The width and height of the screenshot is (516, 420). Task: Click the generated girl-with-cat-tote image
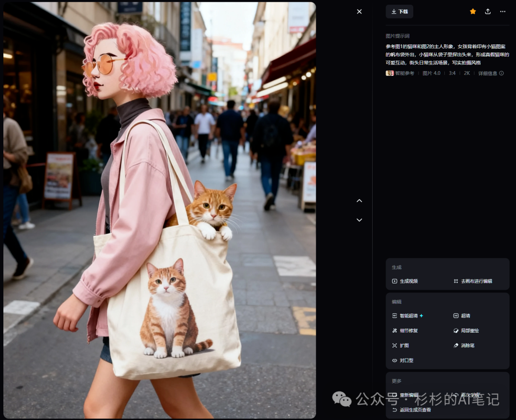160,210
